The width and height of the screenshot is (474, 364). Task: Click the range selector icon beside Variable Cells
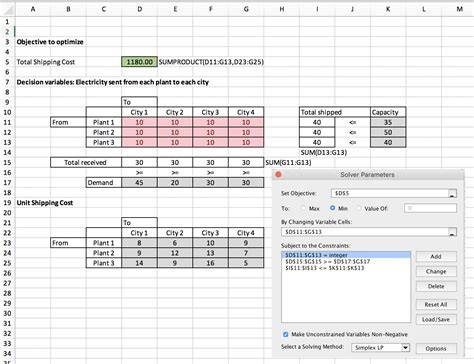coord(452,232)
